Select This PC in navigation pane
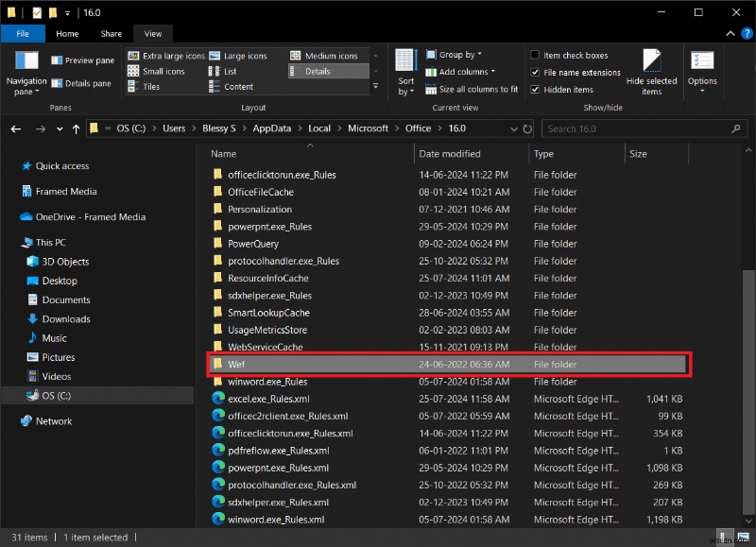This screenshot has width=756, height=547. pyautogui.click(x=43, y=243)
